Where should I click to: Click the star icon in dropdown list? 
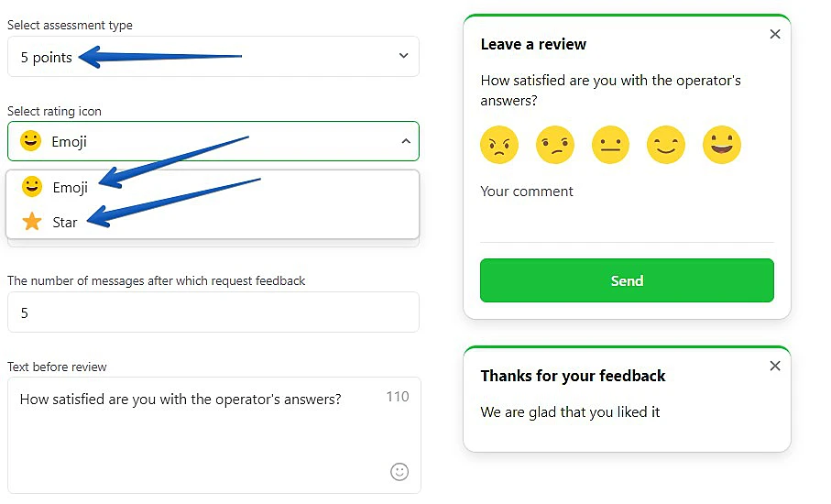pos(32,222)
